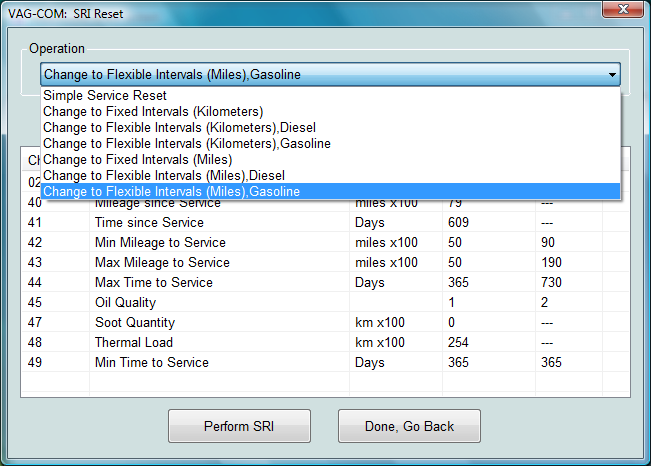Click km x100 unit in Soot Quantity row

380,322
